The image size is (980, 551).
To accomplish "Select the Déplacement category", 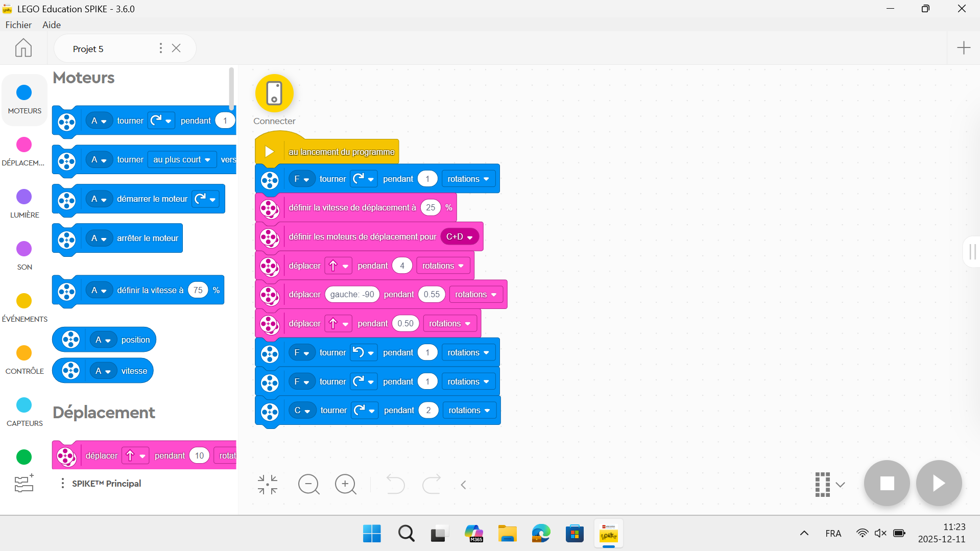I will pos(24,151).
